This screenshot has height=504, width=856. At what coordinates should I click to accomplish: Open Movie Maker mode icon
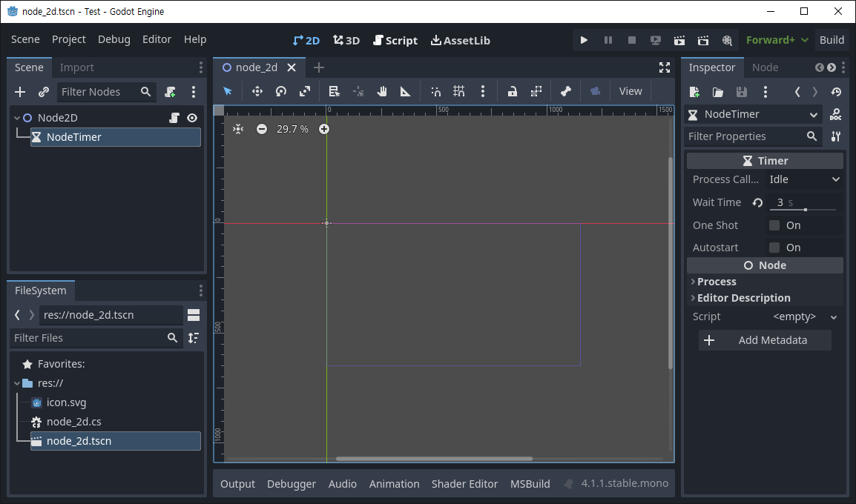[727, 40]
